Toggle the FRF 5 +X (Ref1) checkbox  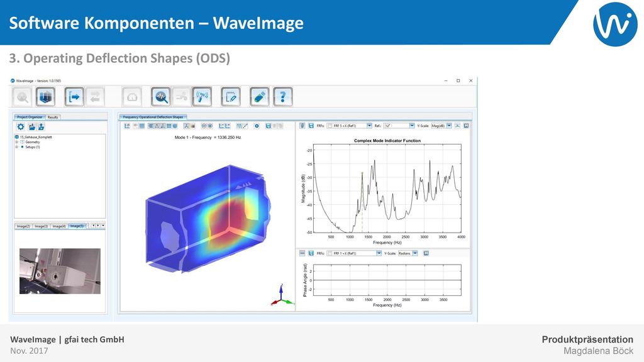point(330,126)
